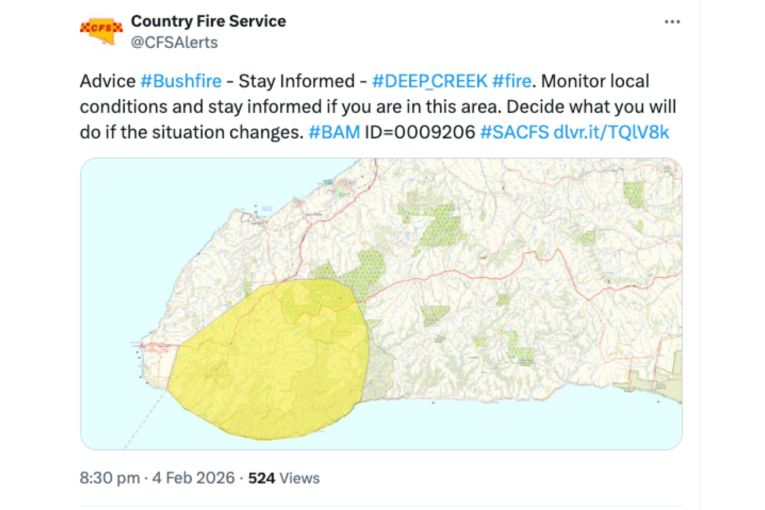Open the three-dot more options menu
The width and height of the screenshot is (765, 510).
(x=672, y=21)
